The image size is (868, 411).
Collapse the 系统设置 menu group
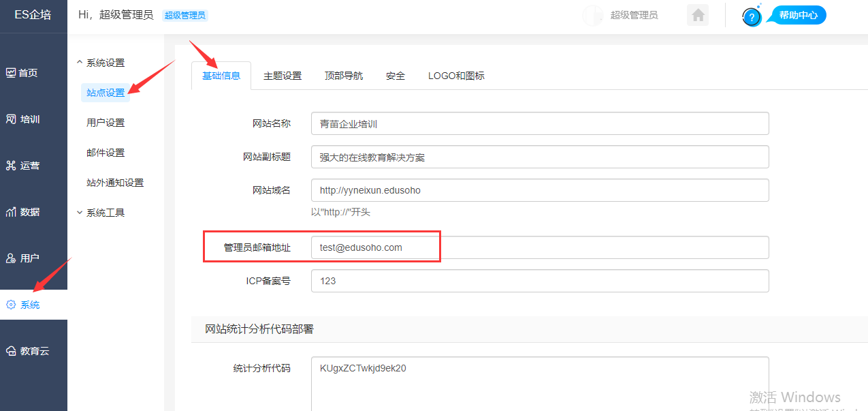pyautogui.click(x=101, y=63)
